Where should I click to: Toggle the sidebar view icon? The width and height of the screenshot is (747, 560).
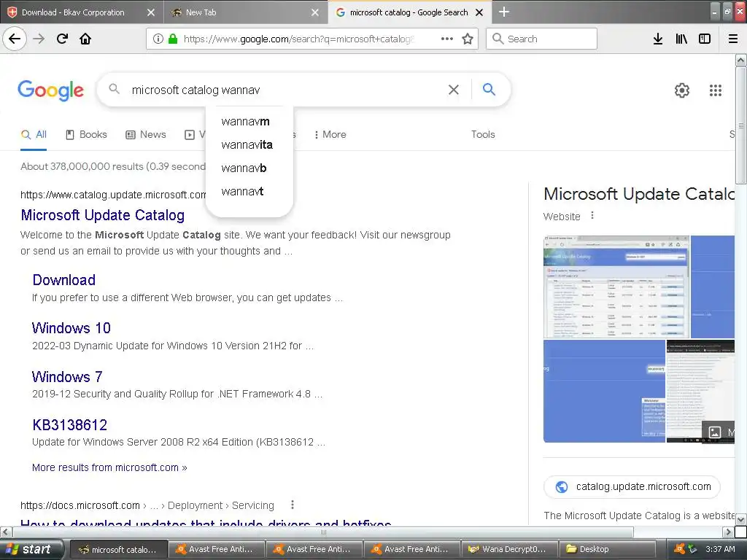(705, 39)
